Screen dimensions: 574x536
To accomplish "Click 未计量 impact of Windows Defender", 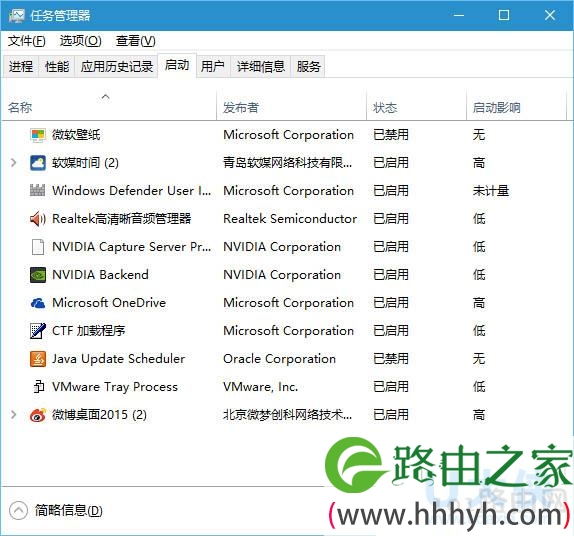I will pos(491,191).
